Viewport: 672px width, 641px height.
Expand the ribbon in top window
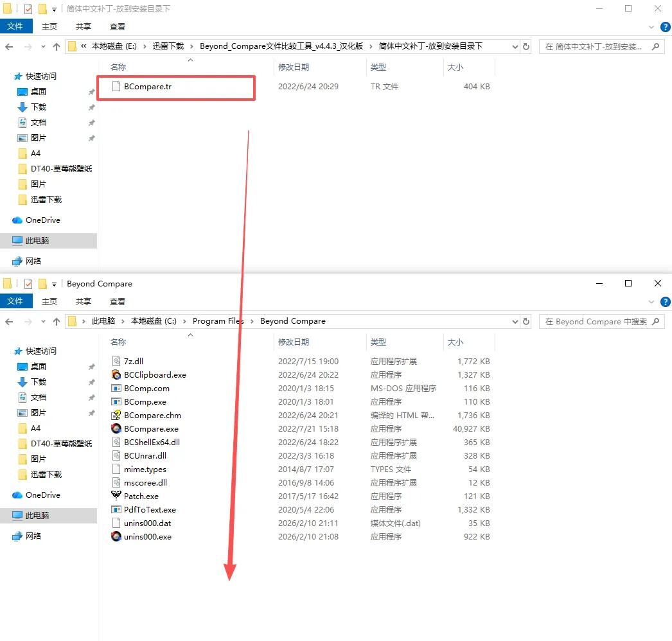[x=651, y=27]
